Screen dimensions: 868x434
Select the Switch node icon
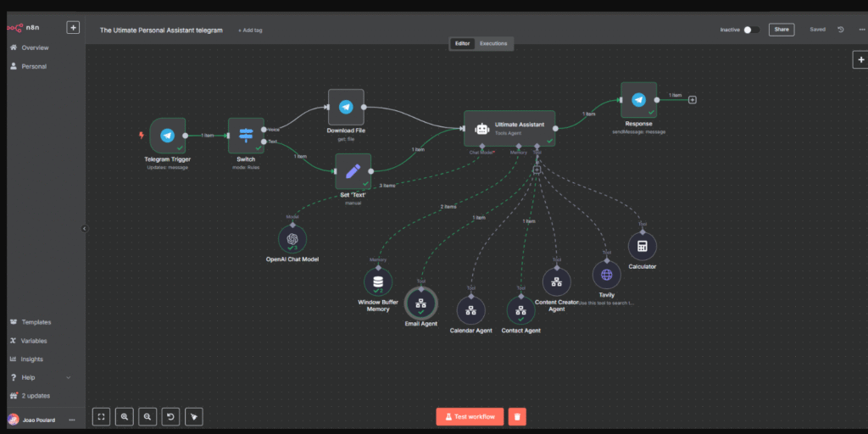coord(246,136)
